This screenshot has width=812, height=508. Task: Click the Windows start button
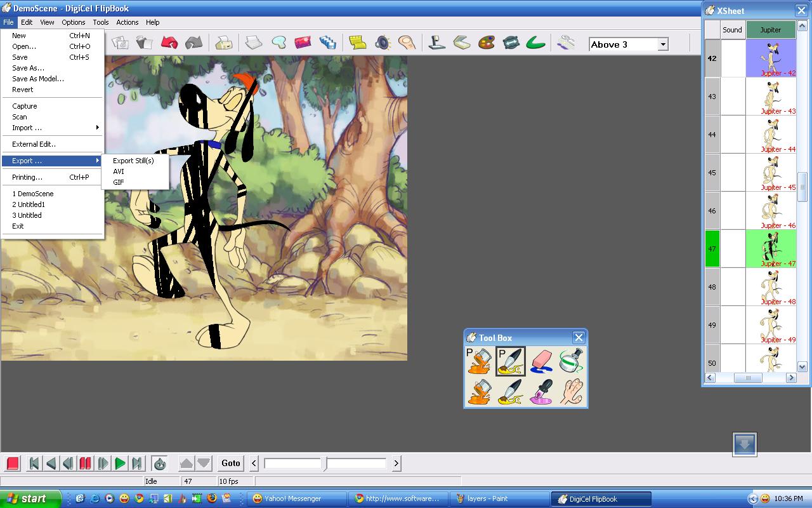coord(30,498)
